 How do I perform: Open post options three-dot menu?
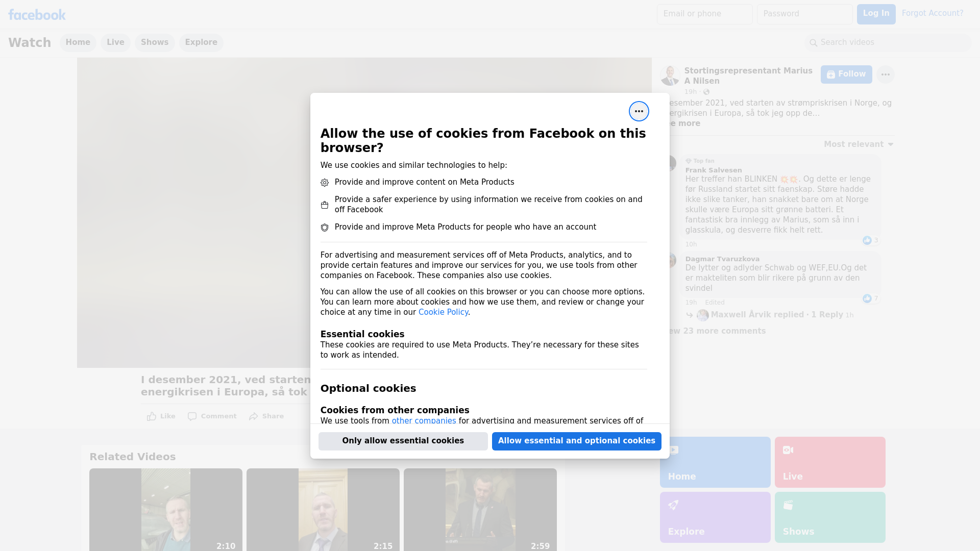click(885, 74)
